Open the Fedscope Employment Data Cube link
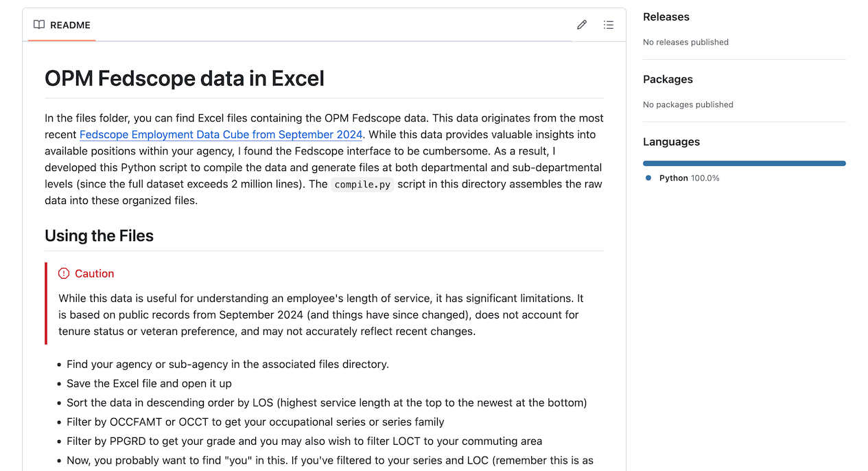 pyautogui.click(x=221, y=135)
